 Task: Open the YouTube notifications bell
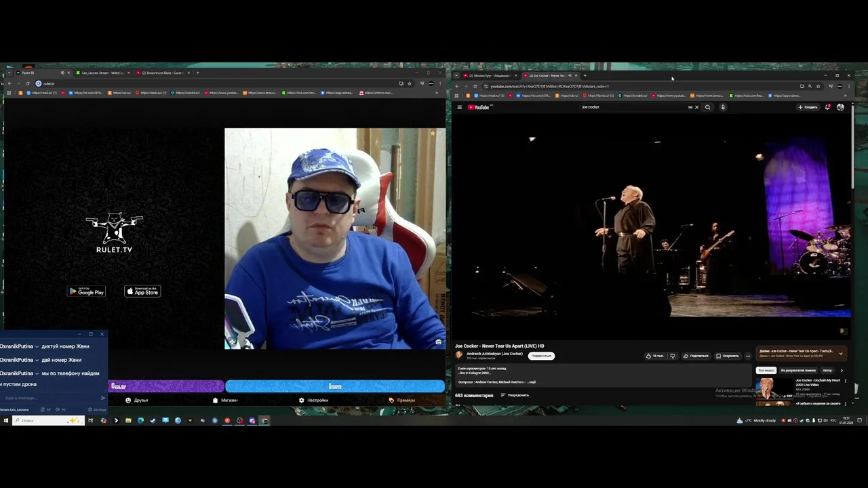[x=827, y=107]
